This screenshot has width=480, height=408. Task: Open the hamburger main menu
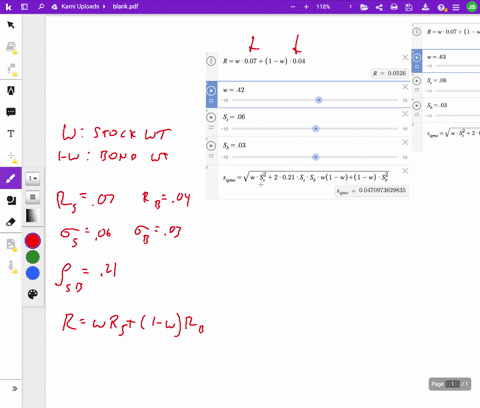click(456, 7)
